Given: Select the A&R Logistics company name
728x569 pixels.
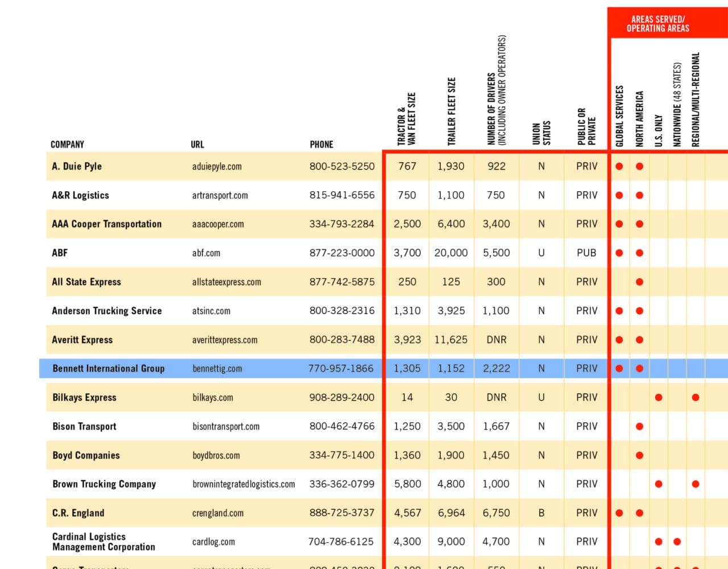Looking at the screenshot, I should click(x=80, y=195).
